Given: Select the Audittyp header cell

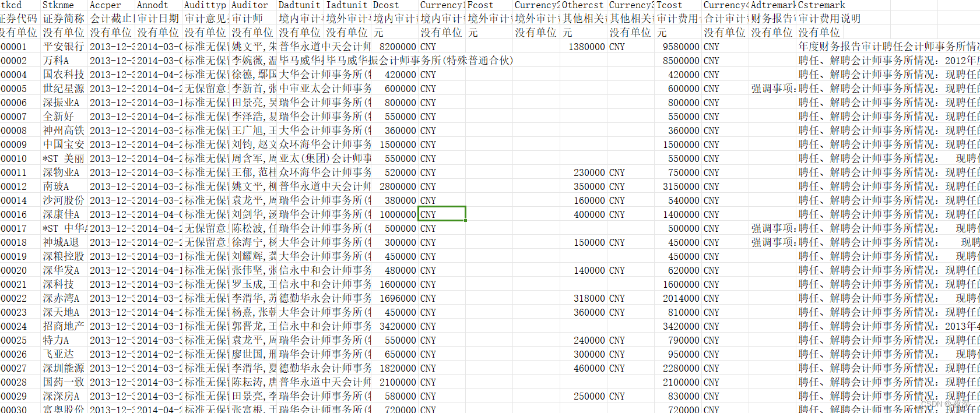Looking at the screenshot, I should pos(206,5).
